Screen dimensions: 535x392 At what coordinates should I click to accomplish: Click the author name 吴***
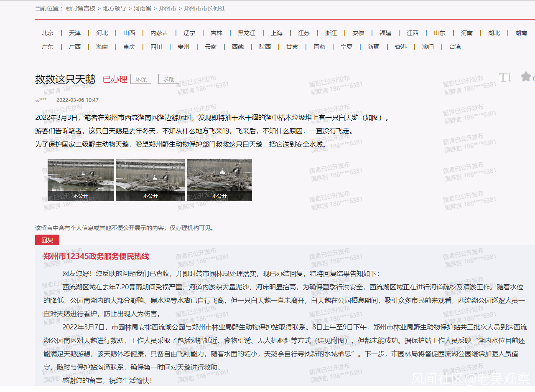[41, 100]
